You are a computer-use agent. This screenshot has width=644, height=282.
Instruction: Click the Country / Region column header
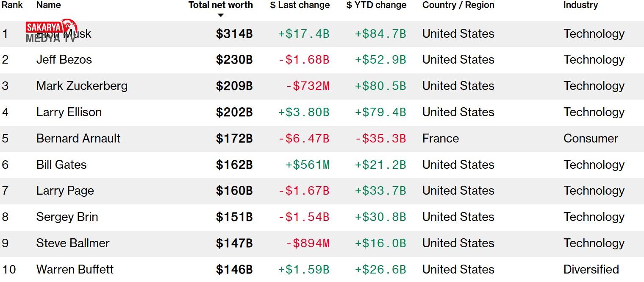(x=458, y=5)
